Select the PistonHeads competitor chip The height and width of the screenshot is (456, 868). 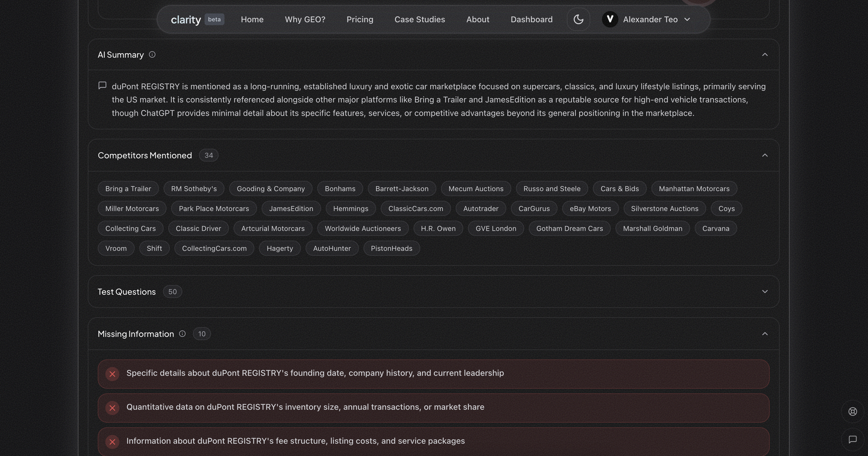click(x=391, y=248)
